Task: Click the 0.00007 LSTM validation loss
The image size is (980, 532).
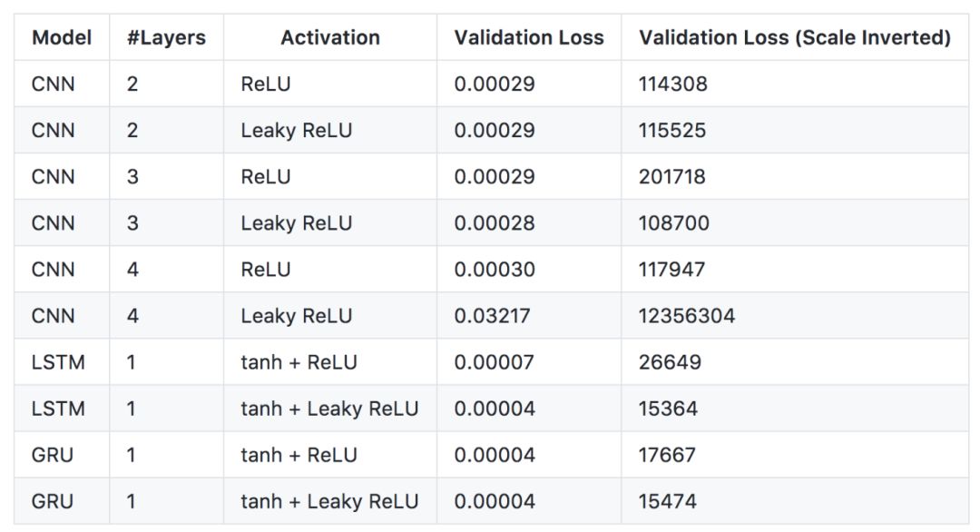Action: 494,362
